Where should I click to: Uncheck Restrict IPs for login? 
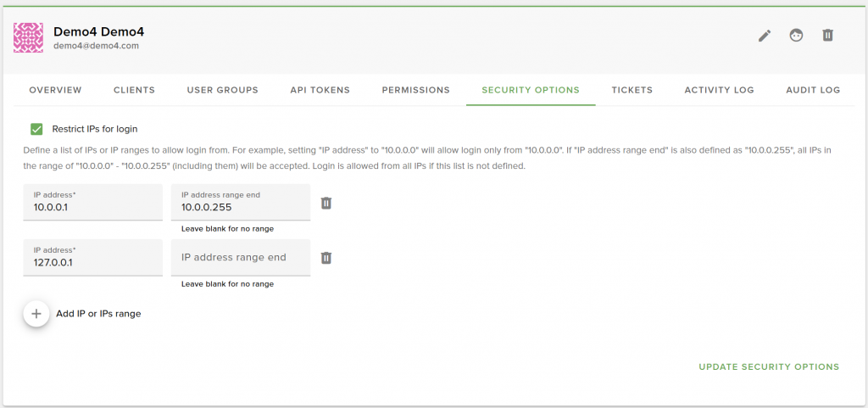(36, 129)
